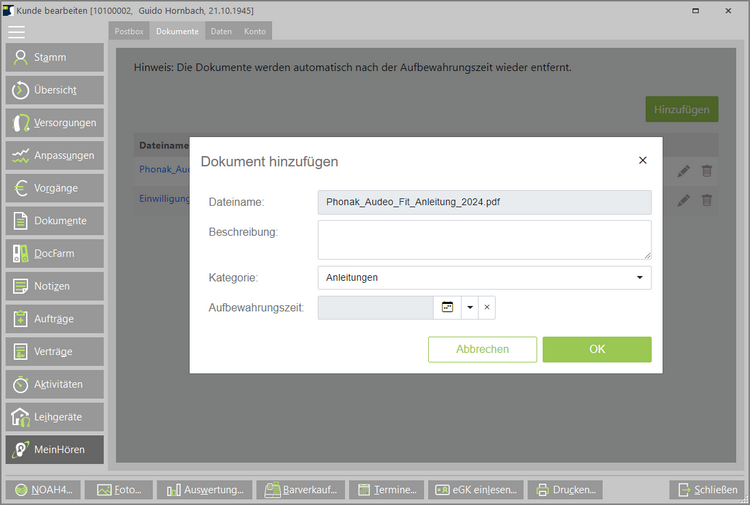The image size is (750, 505).
Task: Close the Dokument hinzufügen dialog
Action: 642,160
